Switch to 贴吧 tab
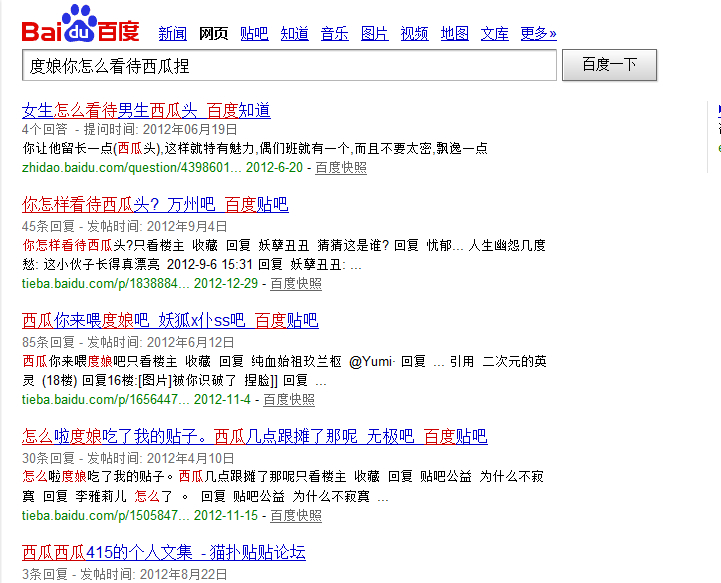The width and height of the screenshot is (721, 583). [x=254, y=34]
